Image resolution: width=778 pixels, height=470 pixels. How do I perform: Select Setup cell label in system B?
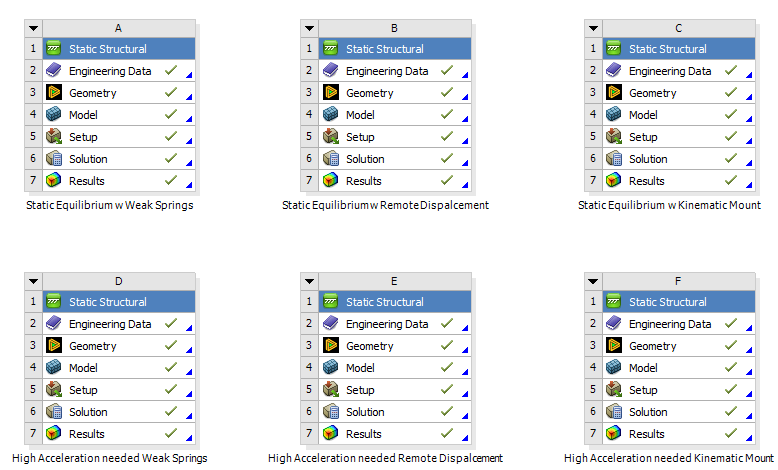click(x=360, y=137)
